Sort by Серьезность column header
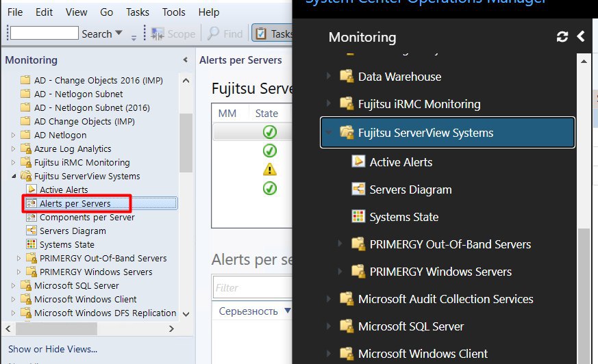 coord(248,311)
